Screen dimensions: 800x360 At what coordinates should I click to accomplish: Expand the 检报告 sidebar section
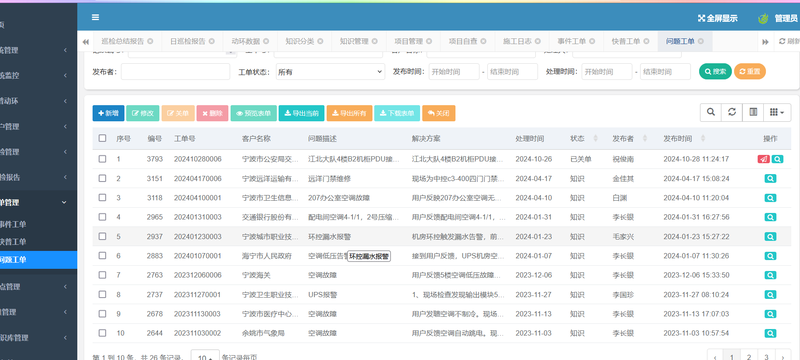click(x=38, y=177)
